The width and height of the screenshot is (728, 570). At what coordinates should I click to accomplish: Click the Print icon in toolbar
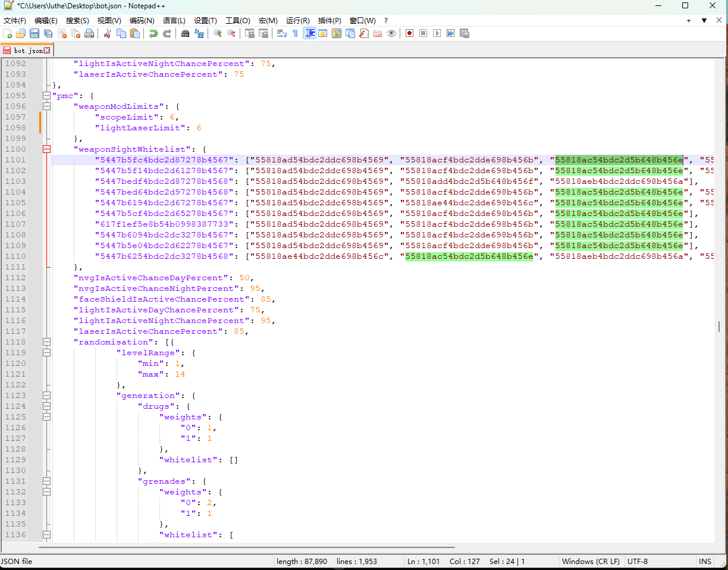(89, 33)
